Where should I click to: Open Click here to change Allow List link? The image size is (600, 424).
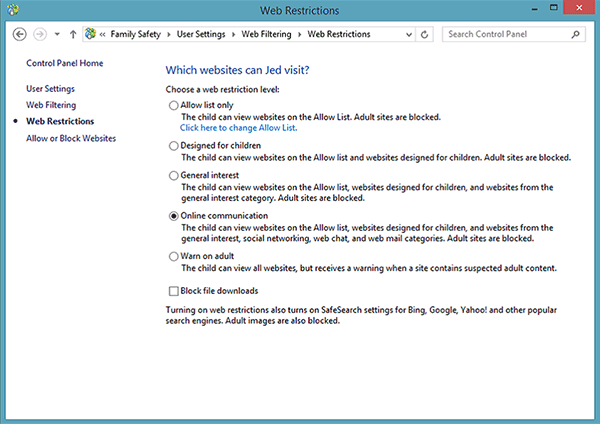tap(238, 128)
